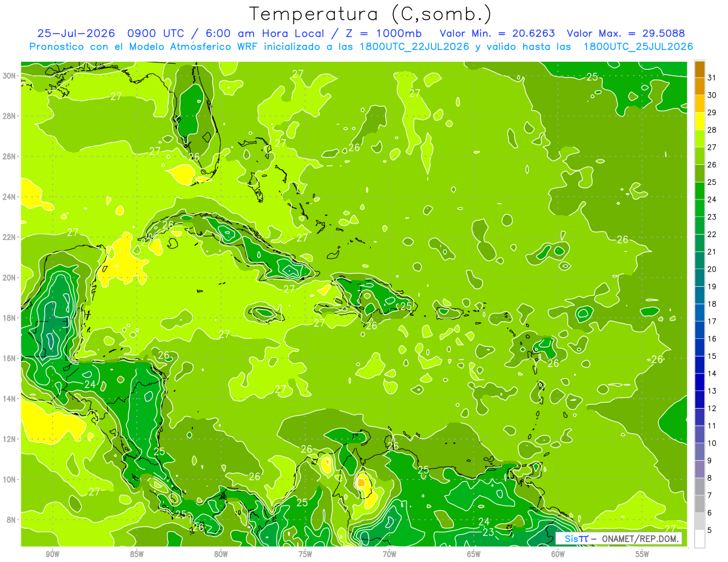Pick the white colorbar swatch below 5
The image size is (728, 562).
pos(699,539)
